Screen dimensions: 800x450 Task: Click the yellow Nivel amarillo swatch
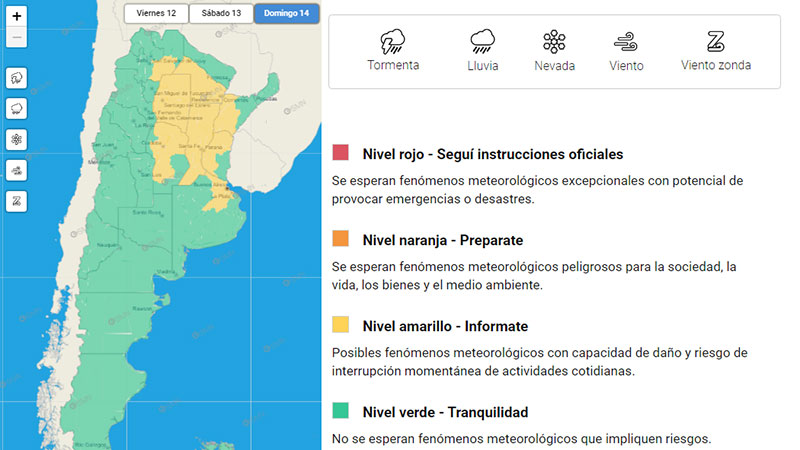pyautogui.click(x=340, y=326)
